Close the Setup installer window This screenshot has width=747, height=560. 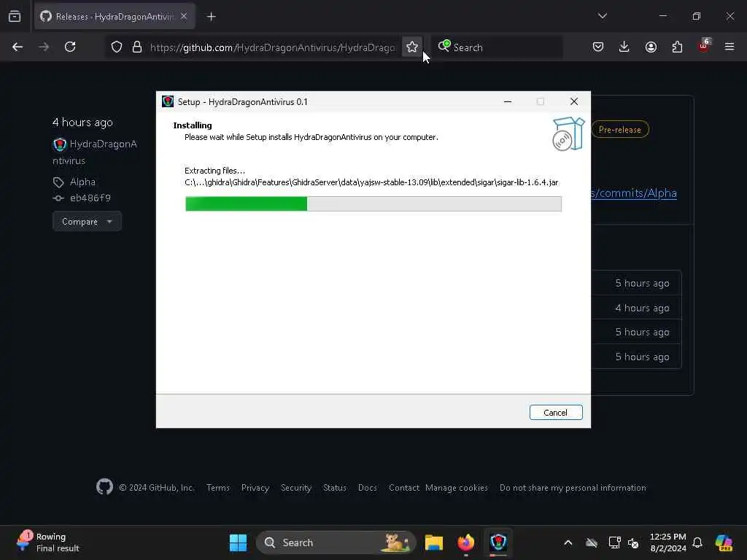(x=574, y=101)
